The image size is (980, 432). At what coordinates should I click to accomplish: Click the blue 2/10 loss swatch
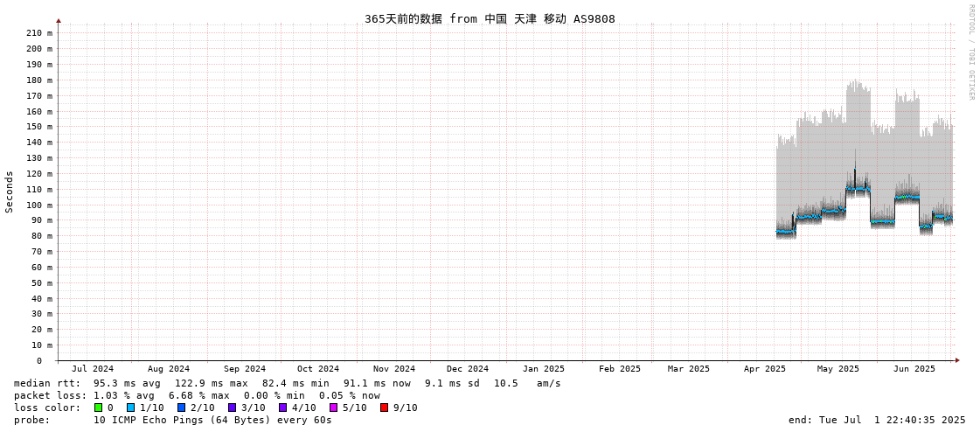(x=181, y=408)
